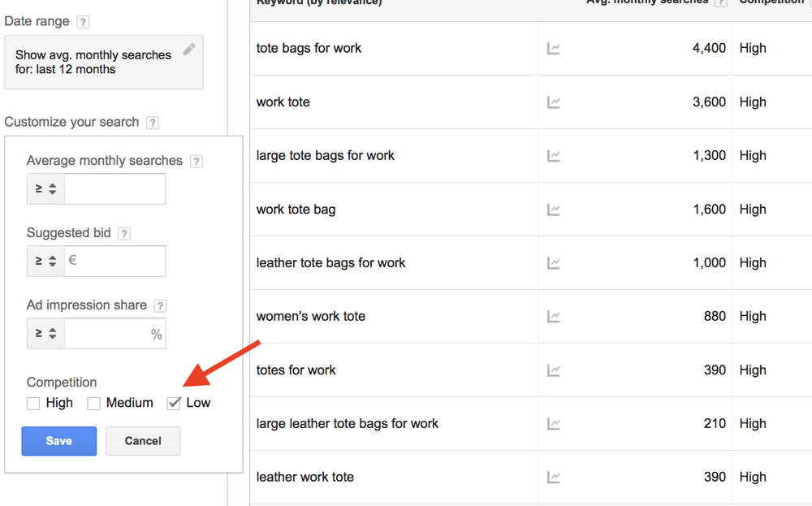Click the Average monthly searches value field
812x506 pixels.
coord(115,189)
